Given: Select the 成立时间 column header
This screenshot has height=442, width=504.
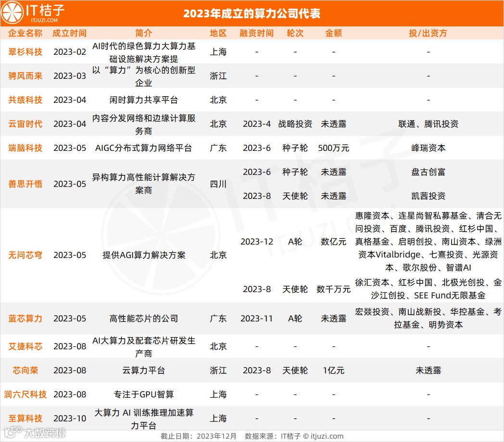Looking at the screenshot, I should [69, 33].
